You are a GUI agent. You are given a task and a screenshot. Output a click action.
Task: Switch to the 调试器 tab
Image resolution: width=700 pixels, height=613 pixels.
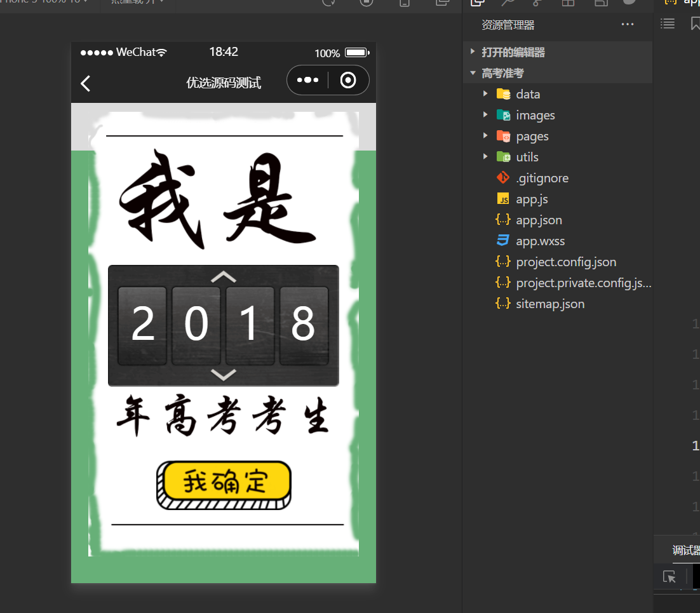pyautogui.click(x=686, y=550)
